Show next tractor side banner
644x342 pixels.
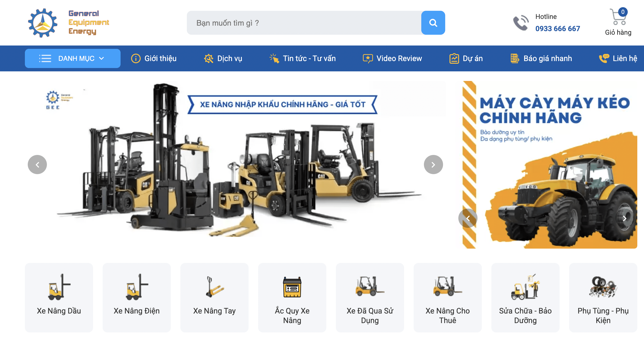[624, 218]
